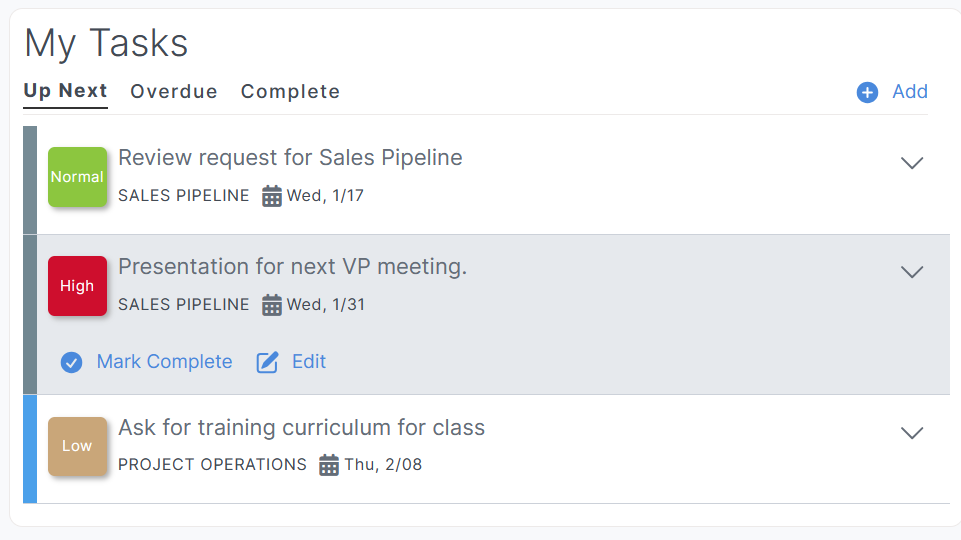This screenshot has width=961, height=540.
Task: Collapse the Presentation for next VP meeting task
Action: coord(911,272)
